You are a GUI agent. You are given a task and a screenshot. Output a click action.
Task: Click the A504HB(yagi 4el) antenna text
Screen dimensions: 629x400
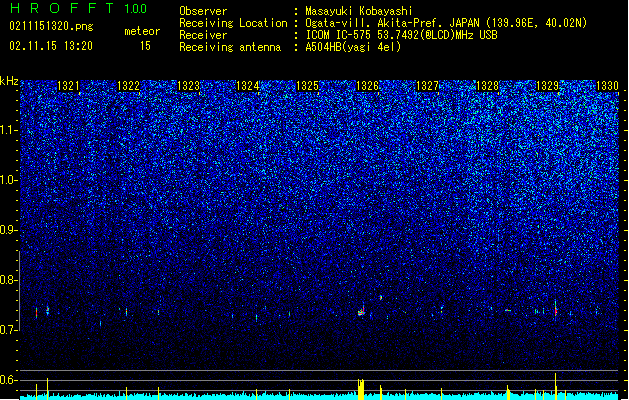tap(353, 47)
